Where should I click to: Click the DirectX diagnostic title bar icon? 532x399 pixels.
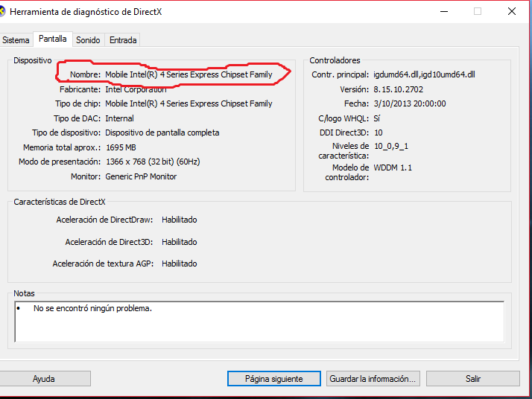click(2, 11)
